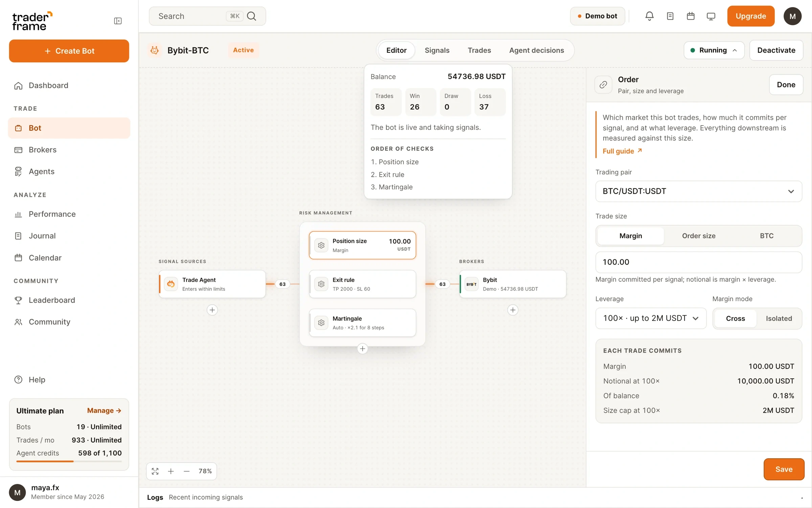Click the Search input field

pyautogui.click(x=207, y=16)
